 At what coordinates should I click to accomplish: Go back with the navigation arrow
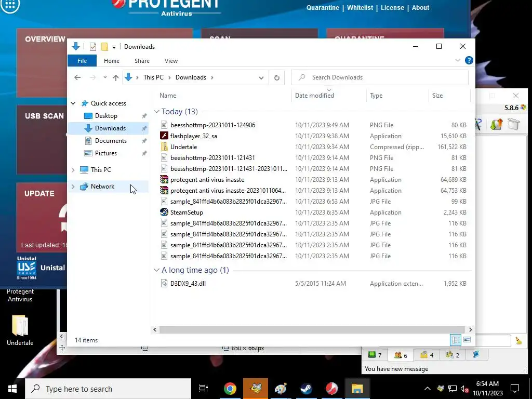point(77,78)
